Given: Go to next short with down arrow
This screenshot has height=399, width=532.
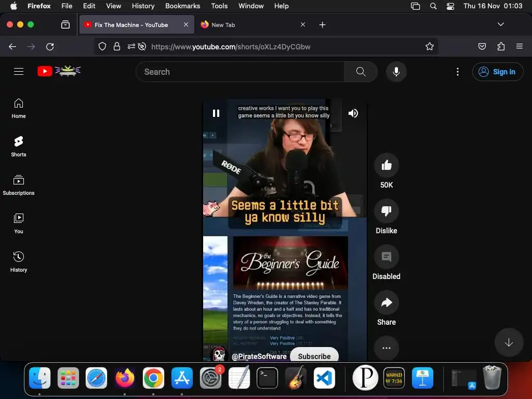Looking at the screenshot, I should click(509, 343).
